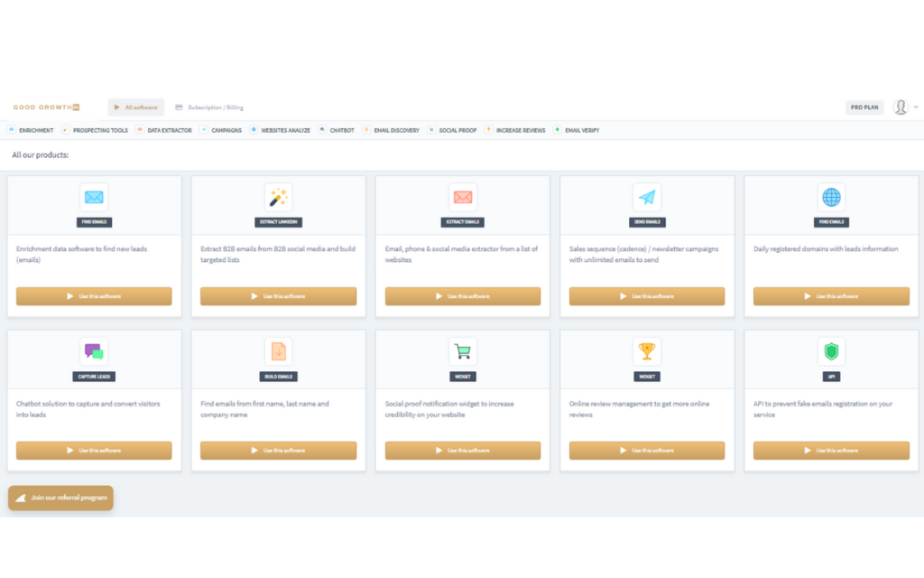This screenshot has width=924, height=578.
Task: Click the API badge under shield
Action: point(831,377)
